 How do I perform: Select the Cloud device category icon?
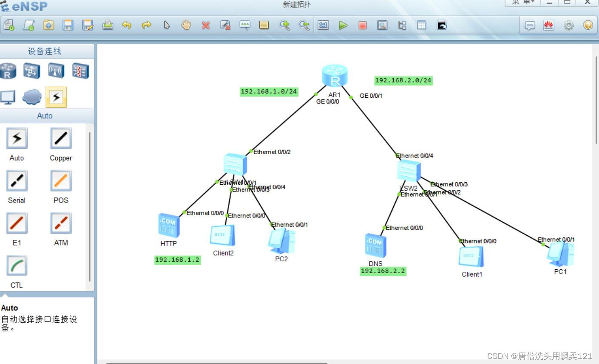pyautogui.click(x=32, y=97)
